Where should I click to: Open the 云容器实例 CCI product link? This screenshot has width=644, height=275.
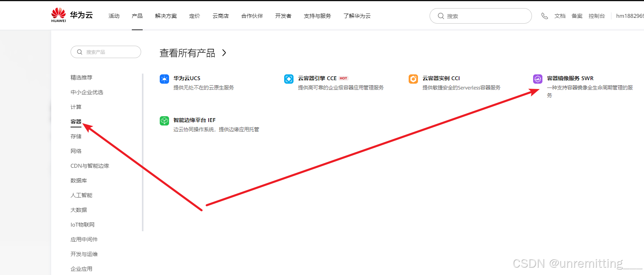441,78
